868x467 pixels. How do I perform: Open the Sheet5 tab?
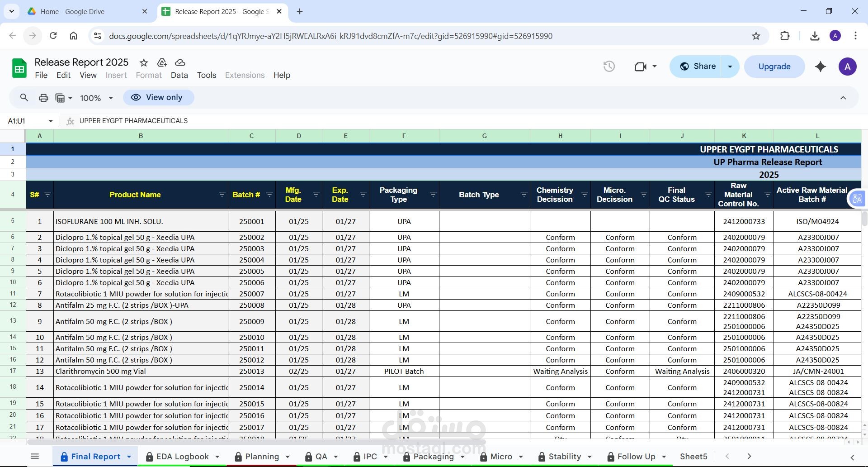(x=693, y=457)
